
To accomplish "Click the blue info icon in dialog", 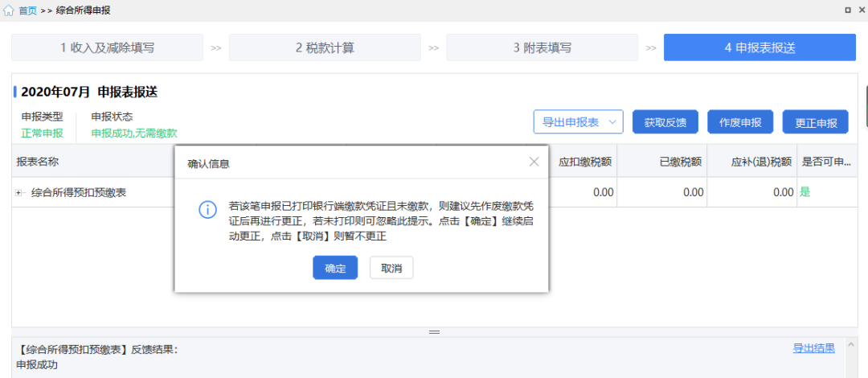I will coord(207,210).
